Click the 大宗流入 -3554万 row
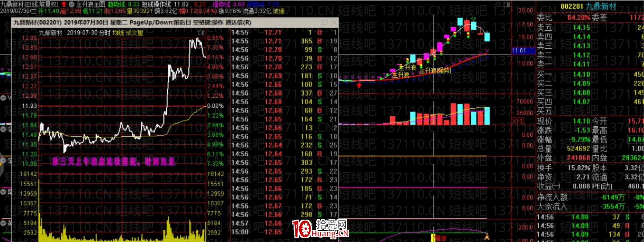644x242 pixels. tap(590, 207)
